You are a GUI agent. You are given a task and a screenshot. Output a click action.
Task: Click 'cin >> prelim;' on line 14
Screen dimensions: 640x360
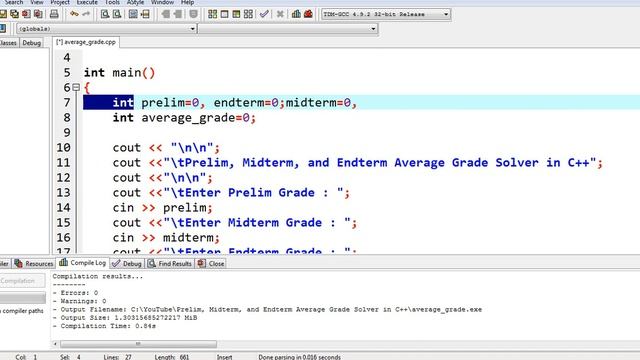[162, 208]
